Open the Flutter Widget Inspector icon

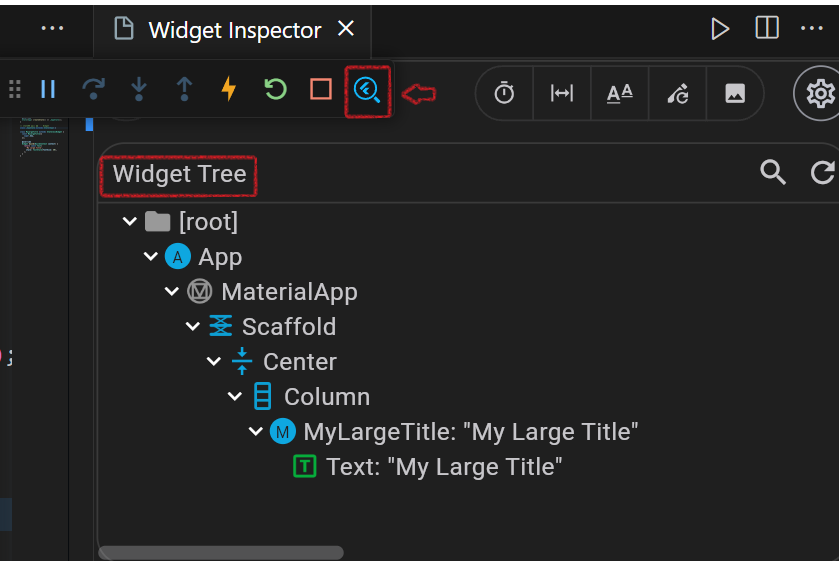[367, 90]
